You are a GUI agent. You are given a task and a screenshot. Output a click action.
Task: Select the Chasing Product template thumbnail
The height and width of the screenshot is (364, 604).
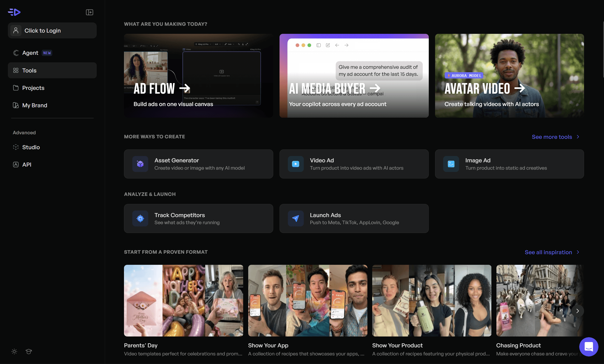click(540, 301)
